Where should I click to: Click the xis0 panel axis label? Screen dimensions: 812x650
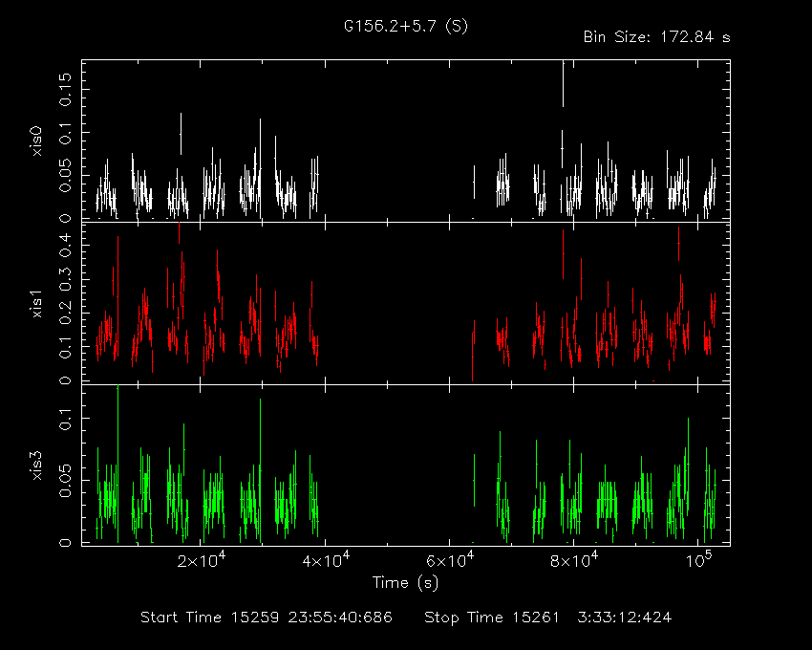coord(36,141)
